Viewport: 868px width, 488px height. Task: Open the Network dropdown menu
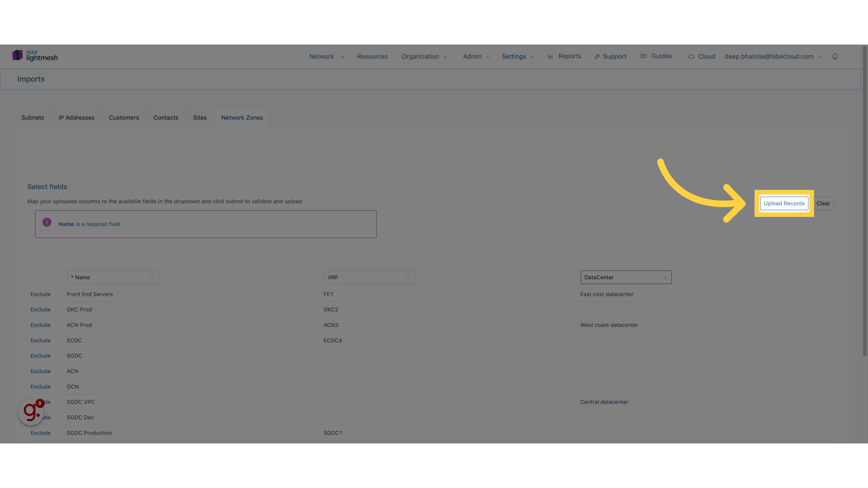pyautogui.click(x=326, y=56)
